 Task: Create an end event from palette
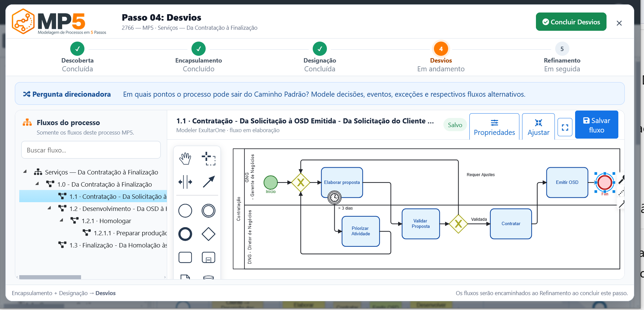(x=185, y=234)
